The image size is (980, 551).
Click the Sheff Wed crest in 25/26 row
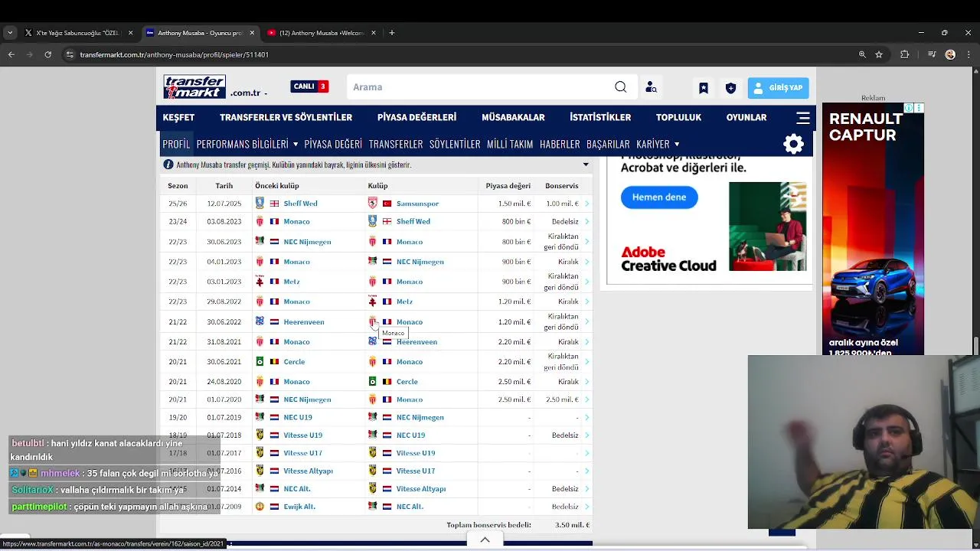tap(260, 203)
